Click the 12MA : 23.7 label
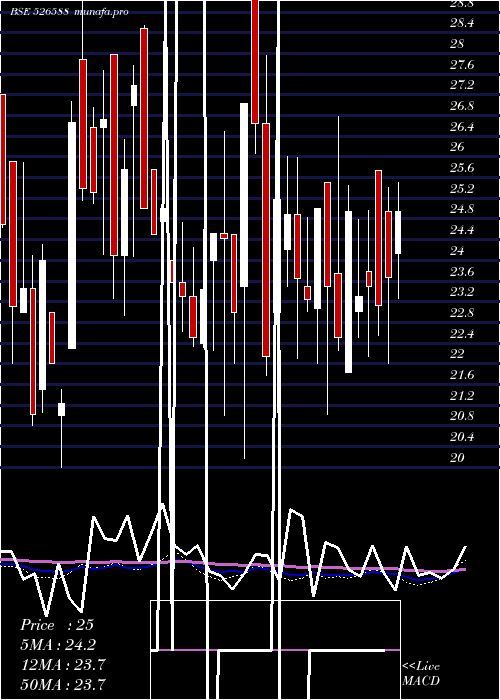This screenshot has width=500, height=700. tap(63, 665)
